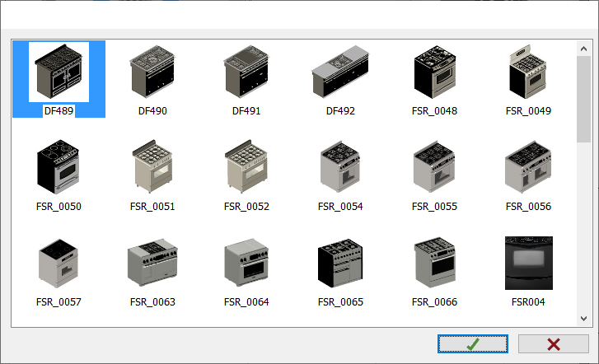The width and height of the screenshot is (599, 364).
Task: Select the DF489 range thumbnail
Action: (x=58, y=72)
